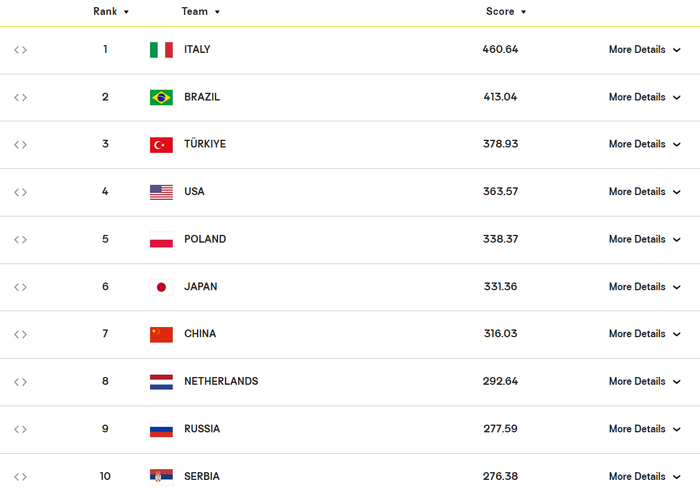Expand More Details for Russia

[x=645, y=429]
